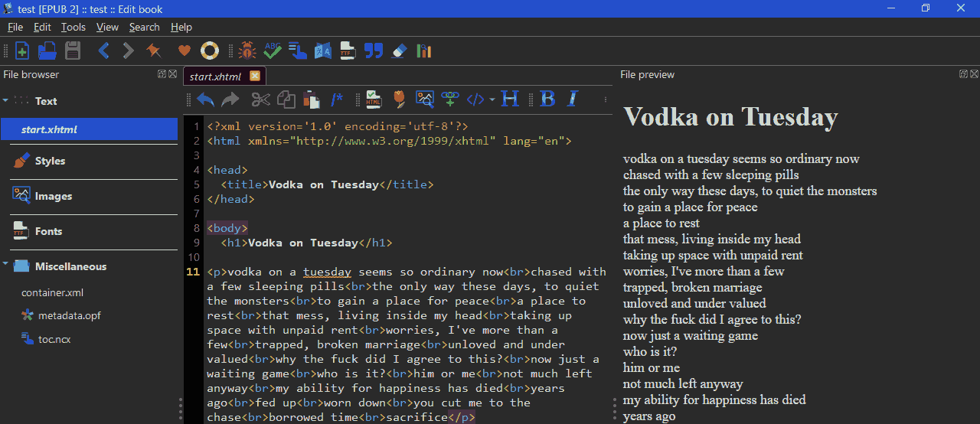Collapse the Text section in File browser

5,100
